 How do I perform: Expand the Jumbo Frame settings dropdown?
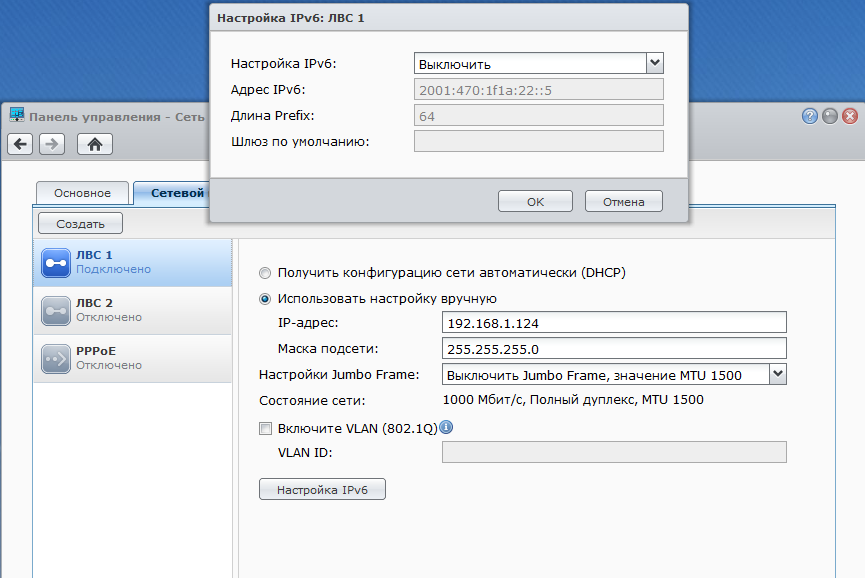(x=778, y=374)
